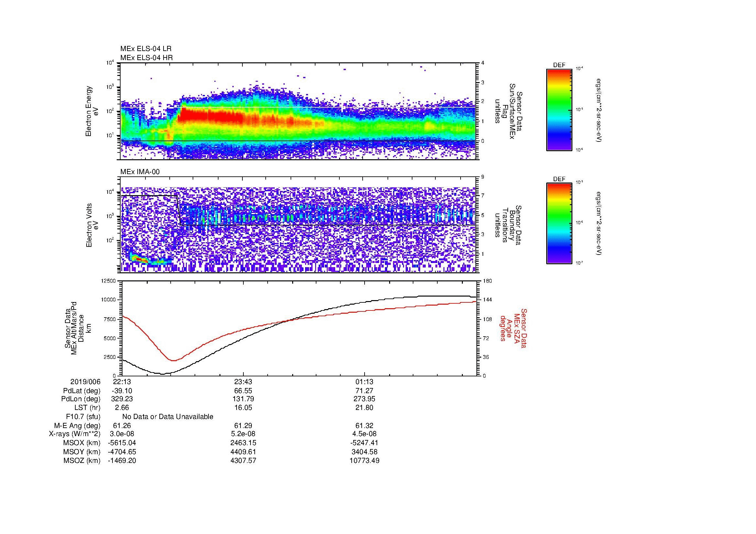756x534 pixels.
Task: Click the 'MSOX (km)' row label
Action: 82,443
